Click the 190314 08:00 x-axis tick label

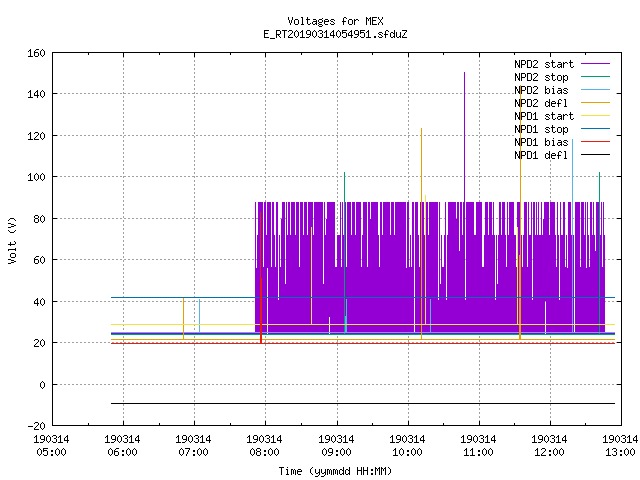264,446
